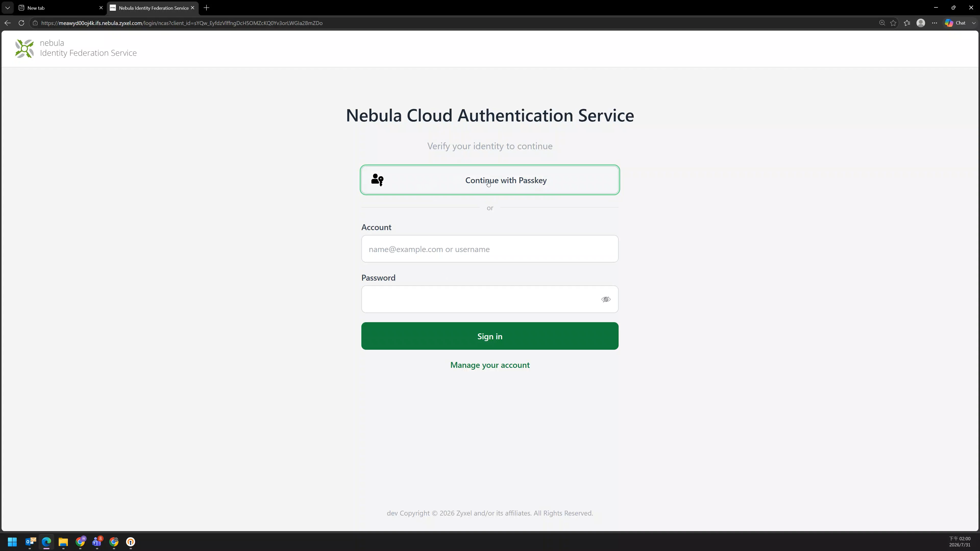Submit the form with Sign in
980x551 pixels.
490,336
